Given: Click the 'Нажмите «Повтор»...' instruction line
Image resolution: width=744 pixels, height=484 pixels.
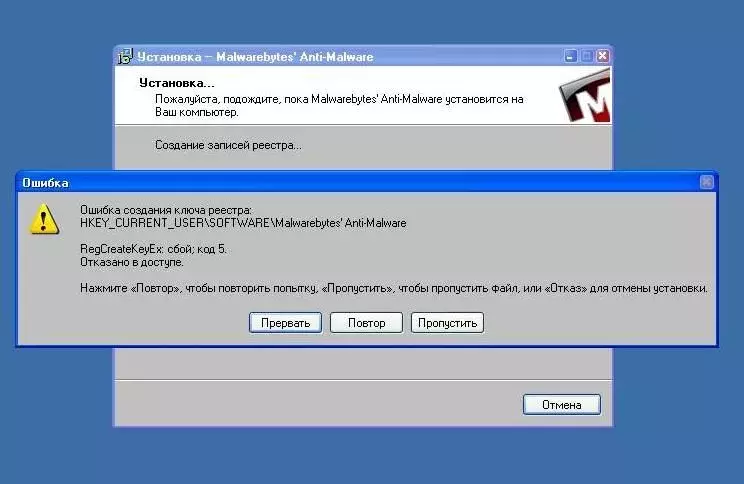Looking at the screenshot, I should [394, 288].
